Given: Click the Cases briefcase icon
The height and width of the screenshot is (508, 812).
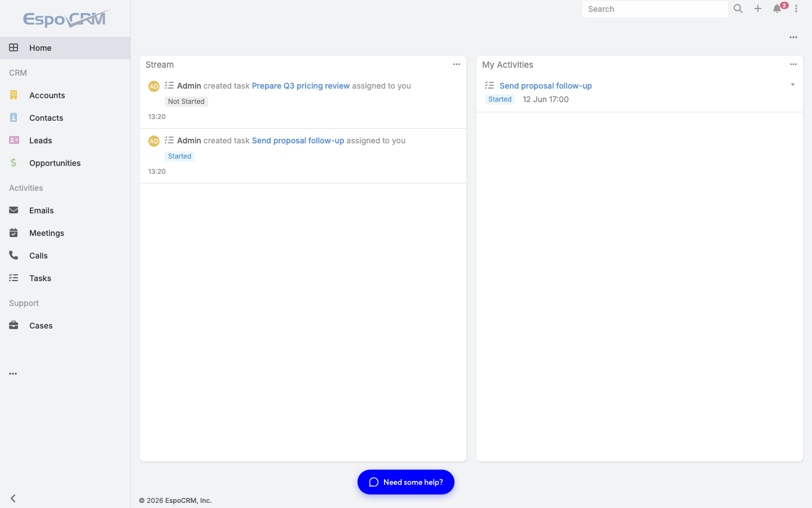Looking at the screenshot, I should tap(14, 325).
